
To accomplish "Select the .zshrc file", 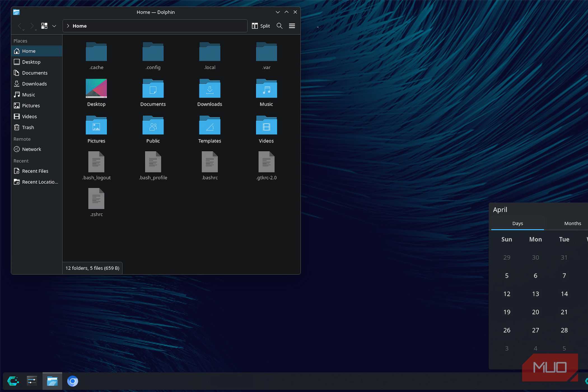I will 96,199.
